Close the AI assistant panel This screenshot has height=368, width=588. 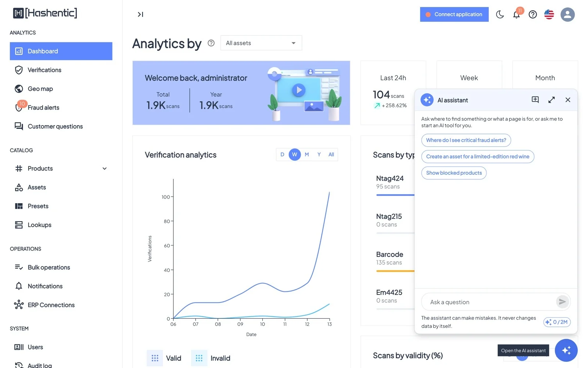click(x=568, y=100)
